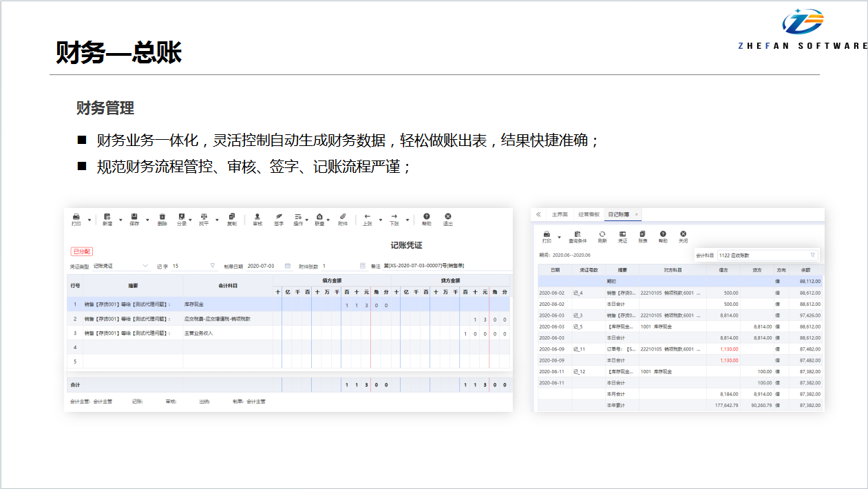Screen dimensions: 868x489
Task: Select voucher row 1 库存现金
Action: [193, 304]
